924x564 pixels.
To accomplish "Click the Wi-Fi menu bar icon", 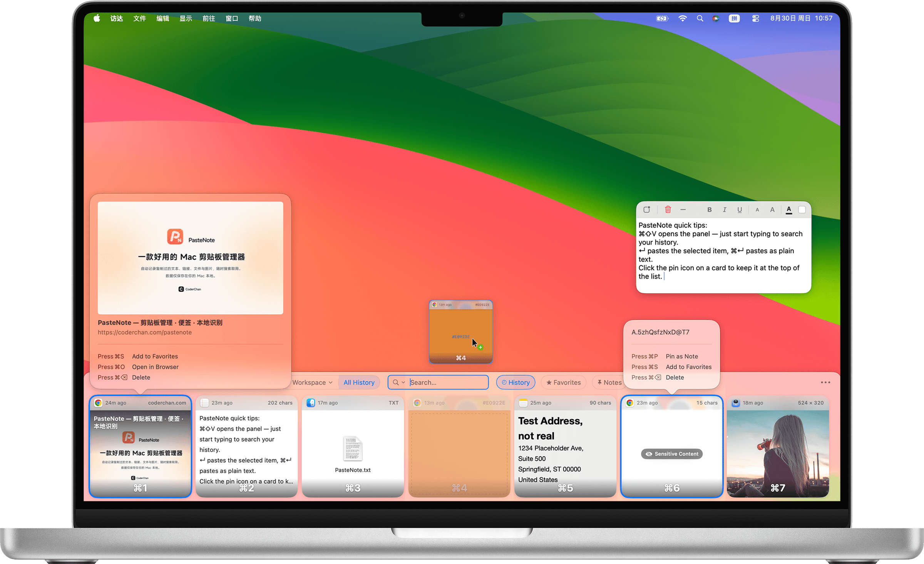I will point(683,18).
